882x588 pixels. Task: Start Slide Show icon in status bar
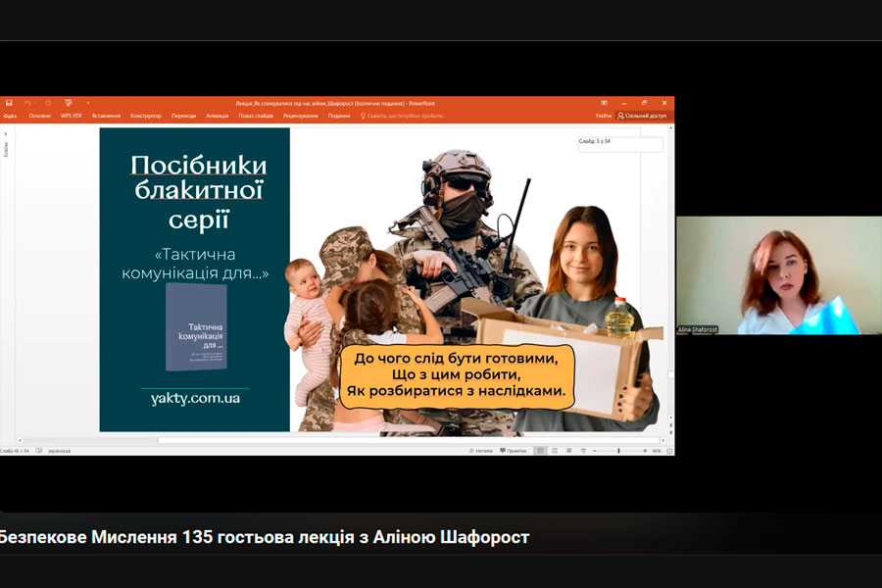(583, 451)
